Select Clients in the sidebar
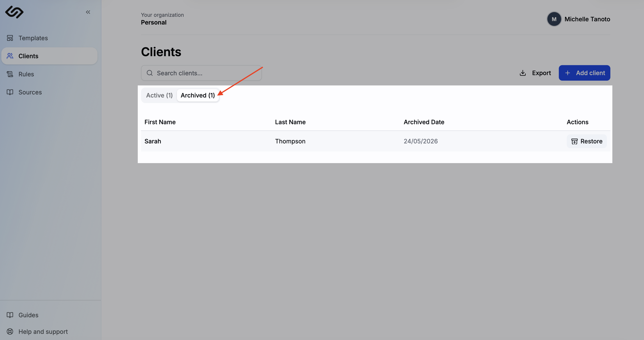 (x=49, y=56)
